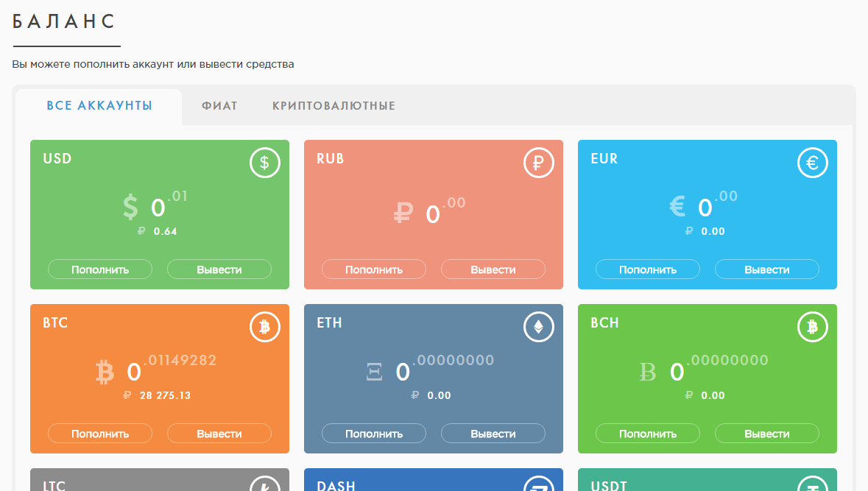
Task: Switch to the ВСЕ АККАУНТЫ tab
Action: [x=99, y=106]
